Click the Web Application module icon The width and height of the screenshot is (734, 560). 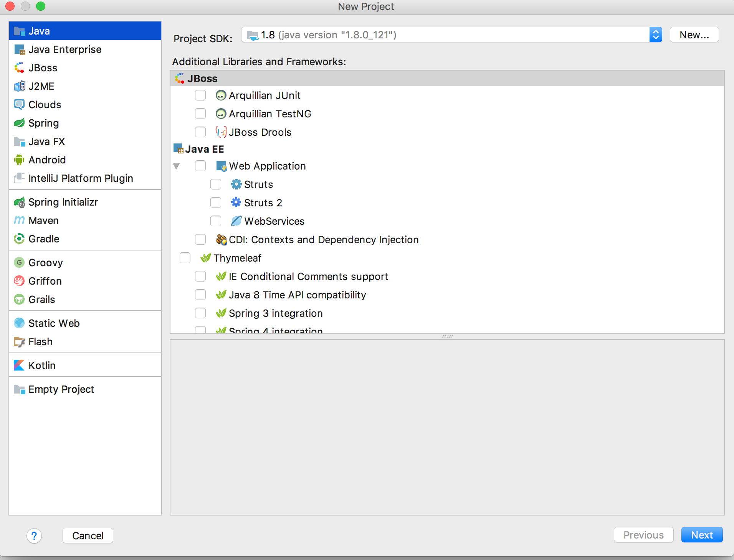(x=222, y=166)
